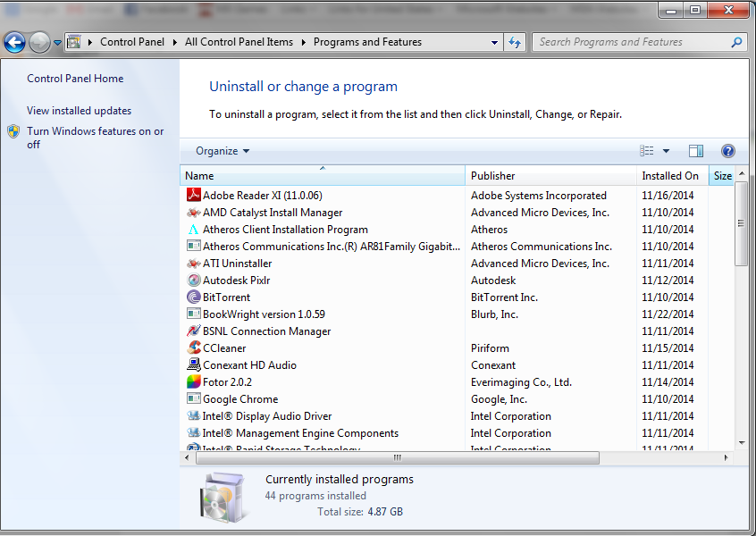756x536 pixels.
Task: Sort list by the Size column header
Action: (x=722, y=175)
